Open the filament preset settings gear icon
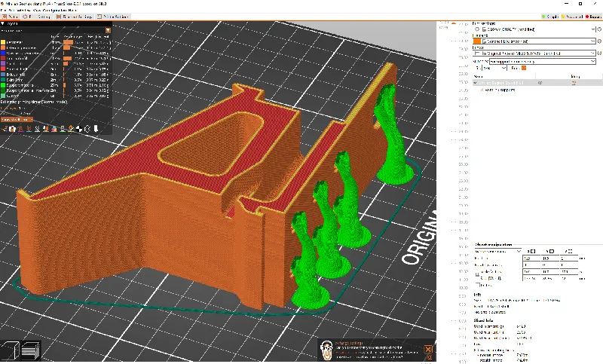This screenshot has height=364, width=603. [x=599, y=41]
